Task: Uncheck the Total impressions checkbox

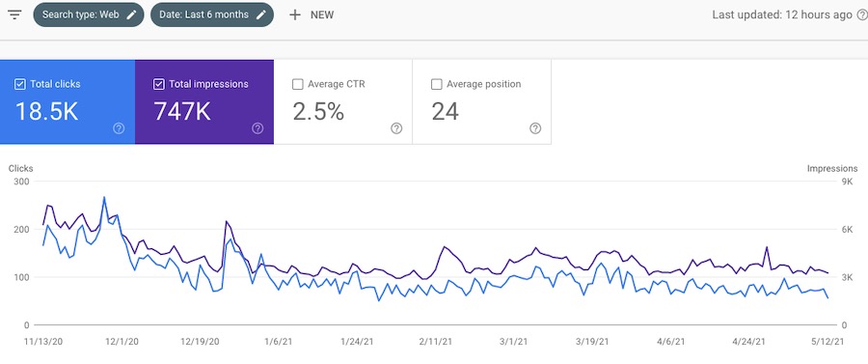Action: click(x=159, y=84)
